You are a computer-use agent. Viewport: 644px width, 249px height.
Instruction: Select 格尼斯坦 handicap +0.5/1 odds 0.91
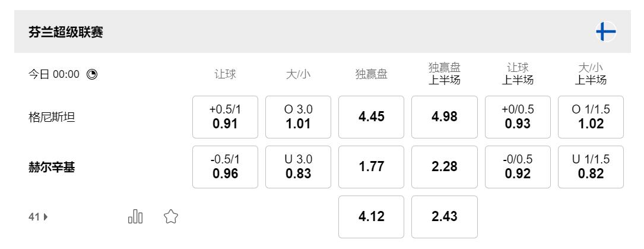coord(225,117)
